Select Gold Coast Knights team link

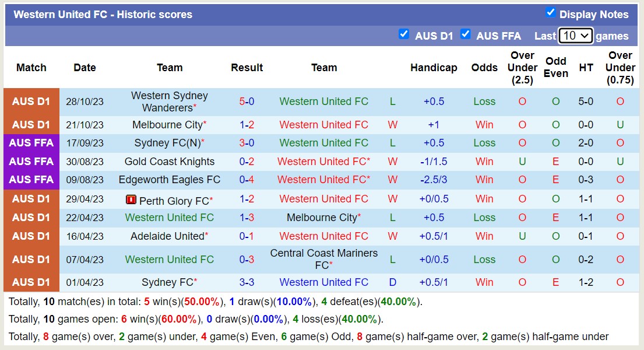click(169, 162)
